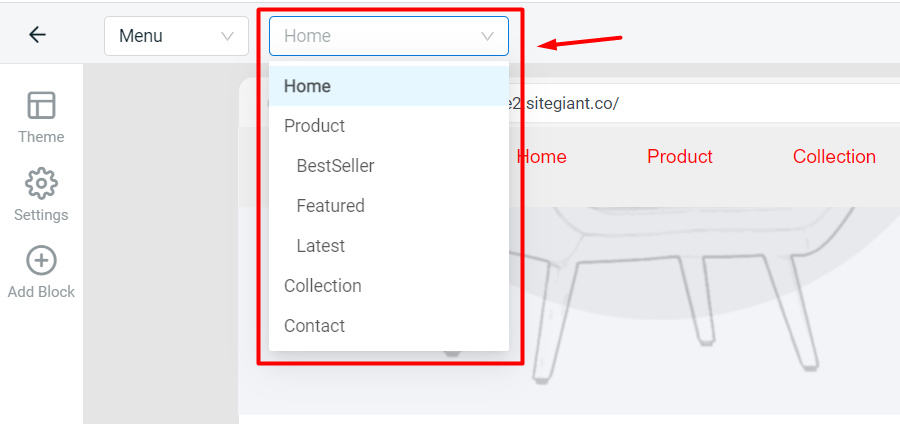The height and width of the screenshot is (424, 900).
Task: Click the Add Block plus icon
Action: pyautogui.click(x=41, y=261)
